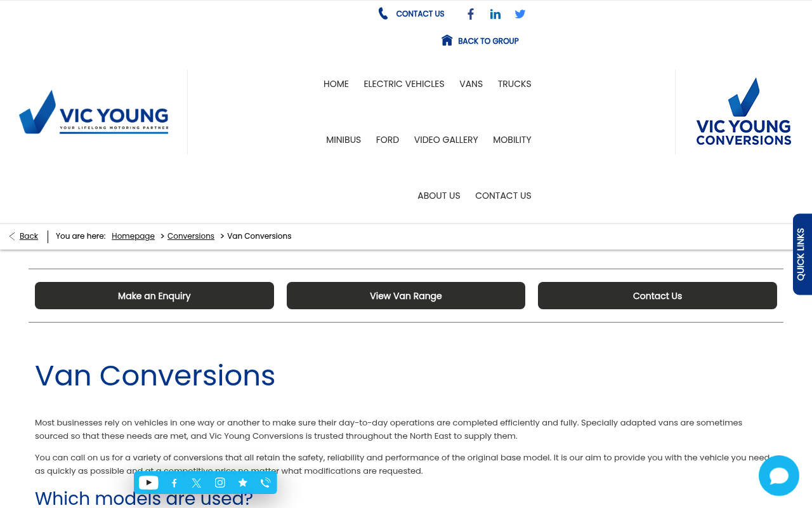Click the 'You are here:' label
Screen dimensions: 812x508
(x=81, y=236)
